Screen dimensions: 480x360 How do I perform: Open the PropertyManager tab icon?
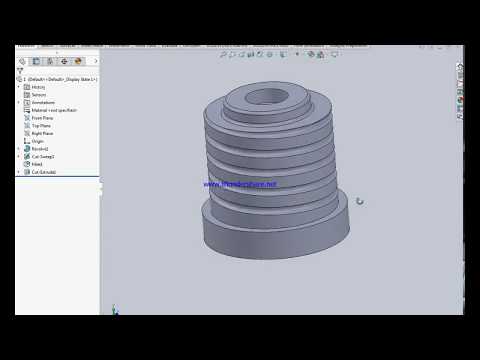36,61
